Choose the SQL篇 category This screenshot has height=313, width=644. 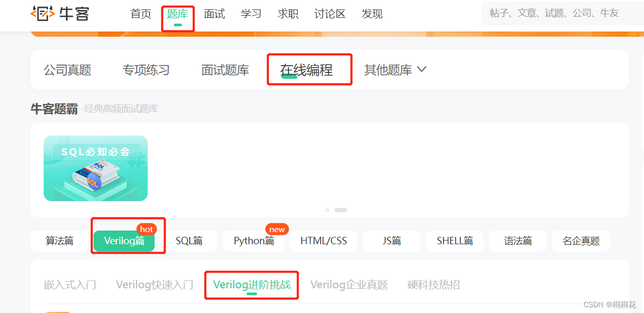click(x=189, y=241)
